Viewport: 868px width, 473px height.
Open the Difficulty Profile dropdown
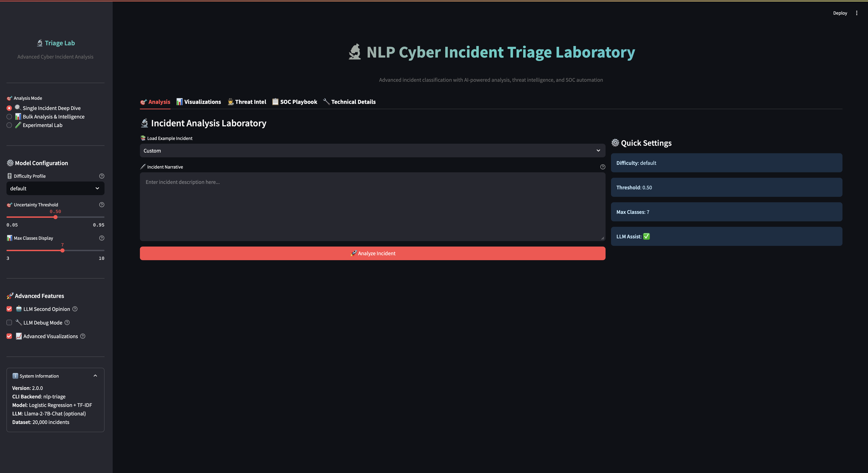point(55,188)
